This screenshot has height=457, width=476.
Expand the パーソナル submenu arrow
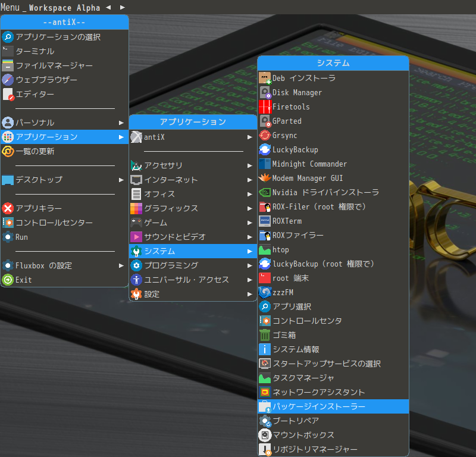pos(121,123)
